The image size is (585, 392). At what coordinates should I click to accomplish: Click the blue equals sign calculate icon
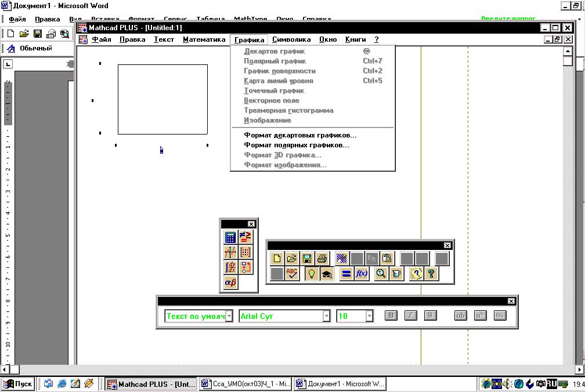(346, 274)
